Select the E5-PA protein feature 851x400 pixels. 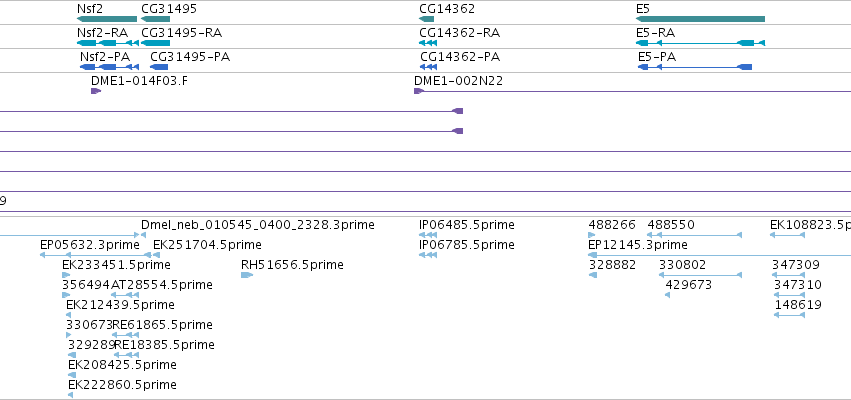point(695,67)
